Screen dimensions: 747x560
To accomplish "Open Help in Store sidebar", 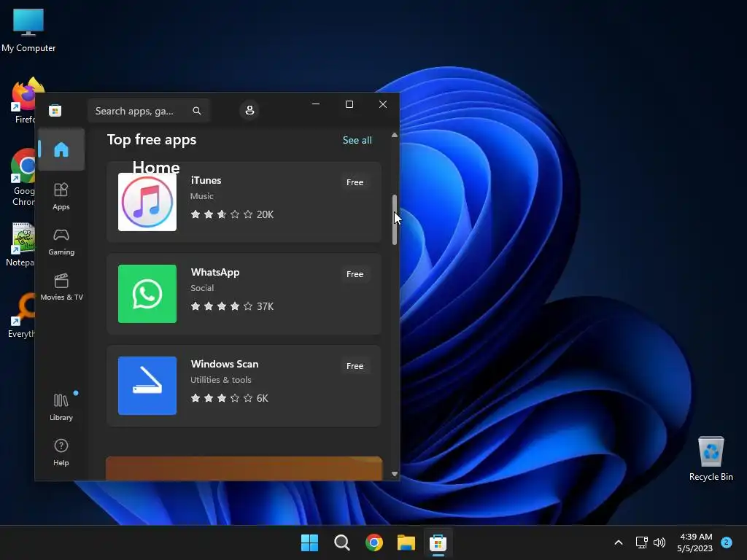I will (61, 452).
